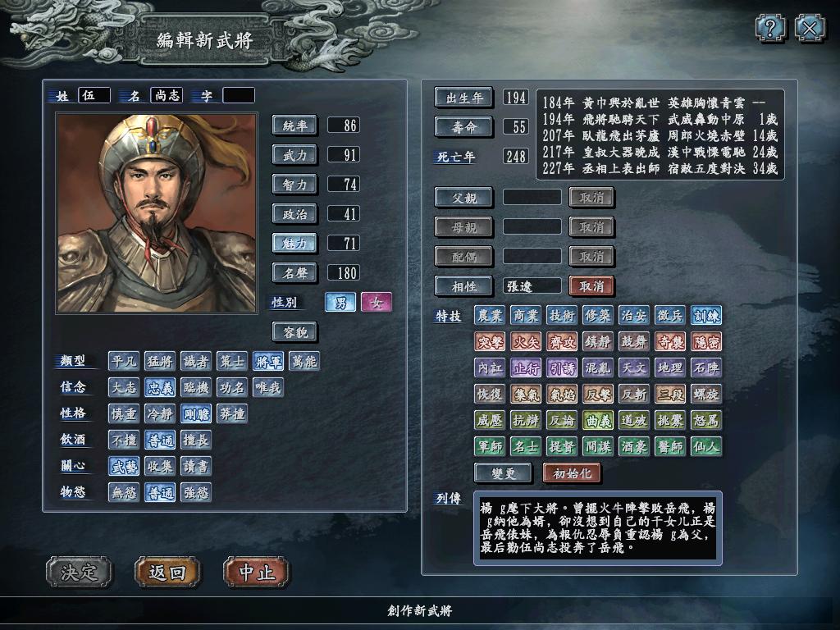This screenshot has height=630, width=840.
Task: Select the 仙人 skill tile
Action: tap(706, 446)
